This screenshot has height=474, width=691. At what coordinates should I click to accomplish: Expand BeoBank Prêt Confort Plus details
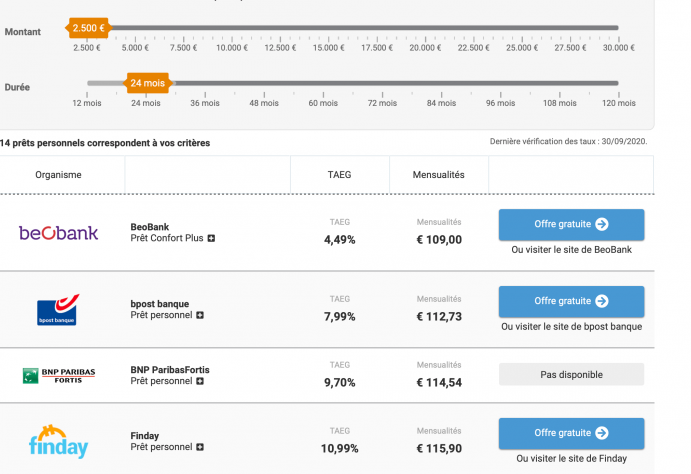(211, 239)
